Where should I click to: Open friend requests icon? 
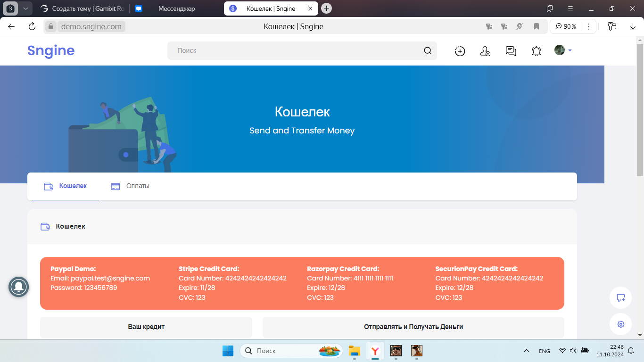(x=485, y=51)
